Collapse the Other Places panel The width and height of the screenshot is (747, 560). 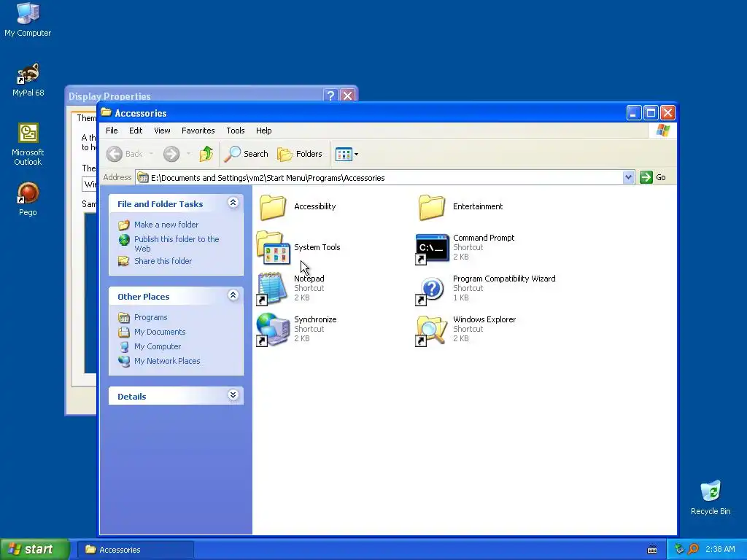[233, 295]
